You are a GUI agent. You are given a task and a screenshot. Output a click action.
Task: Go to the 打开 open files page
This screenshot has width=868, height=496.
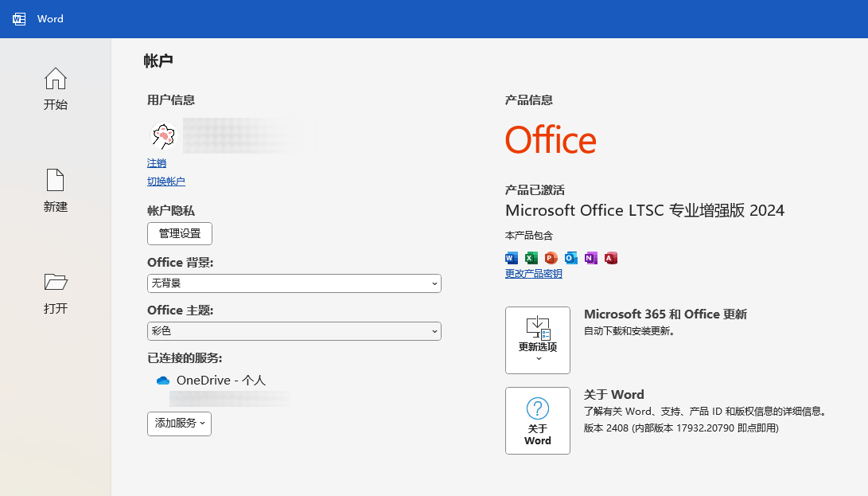(x=56, y=293)
